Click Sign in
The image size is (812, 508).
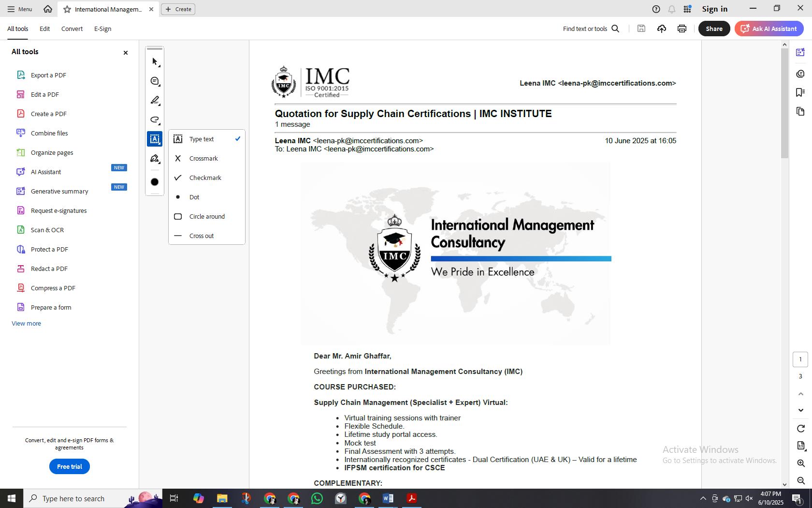714,9
